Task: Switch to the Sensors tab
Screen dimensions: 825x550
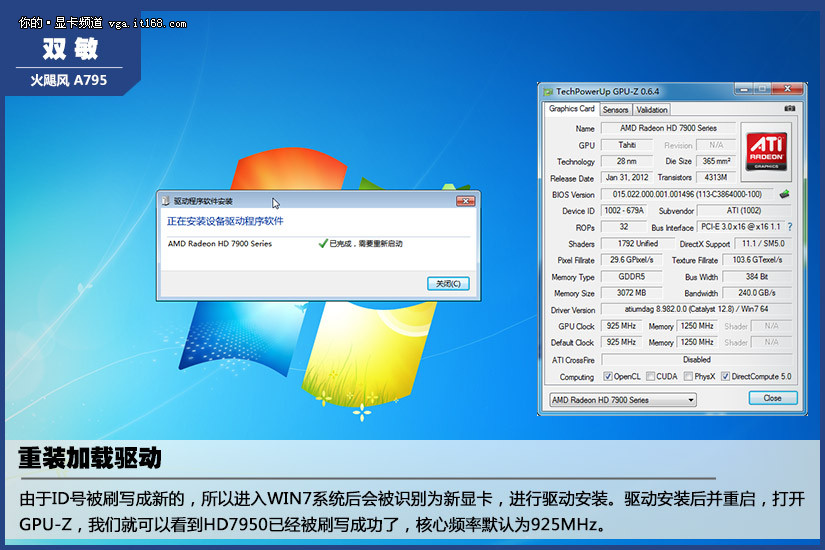Action: pos(615,109)
